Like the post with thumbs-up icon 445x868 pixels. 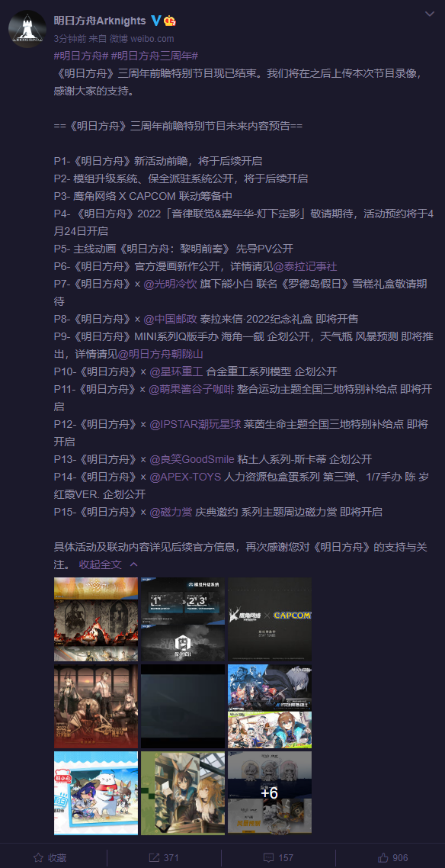(383, 857)
